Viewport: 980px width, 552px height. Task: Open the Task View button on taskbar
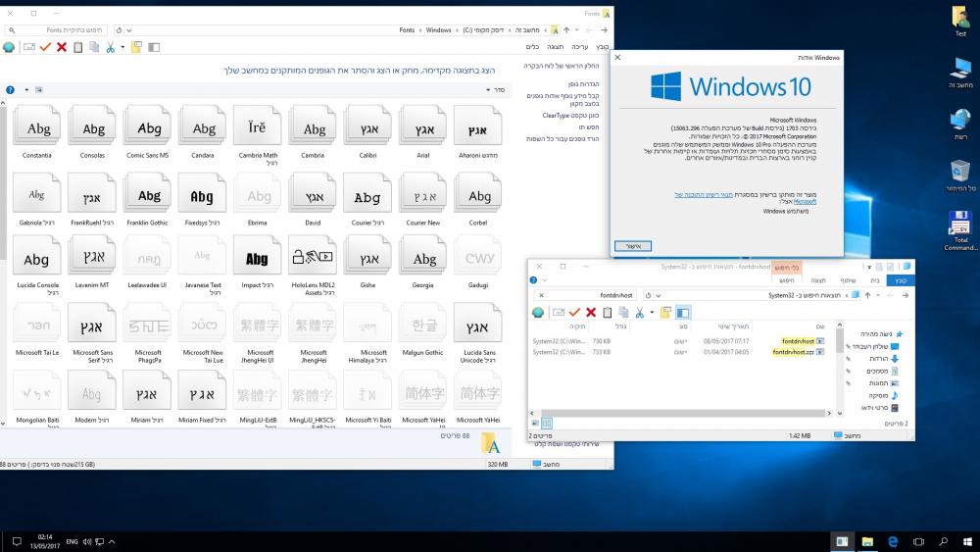(918, 541)
